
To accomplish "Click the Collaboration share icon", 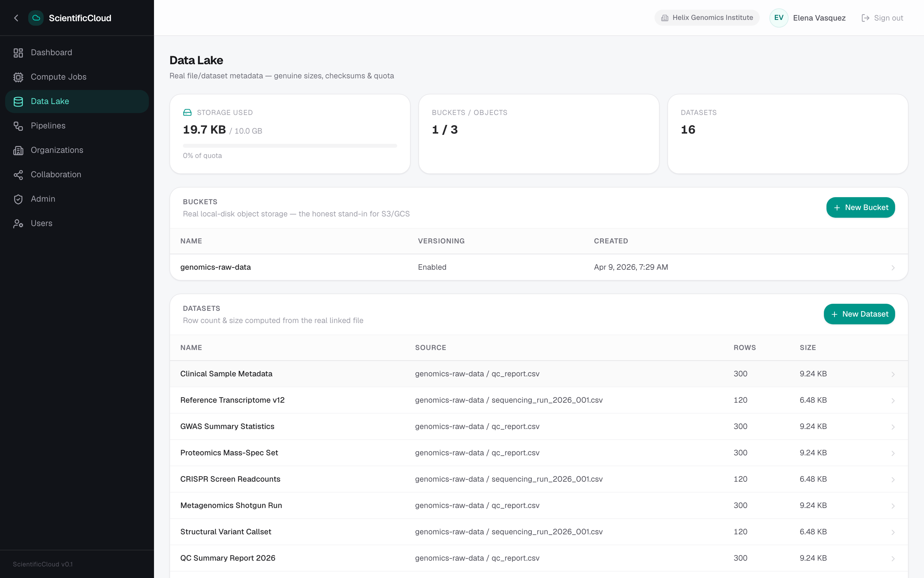I will 18,175.
